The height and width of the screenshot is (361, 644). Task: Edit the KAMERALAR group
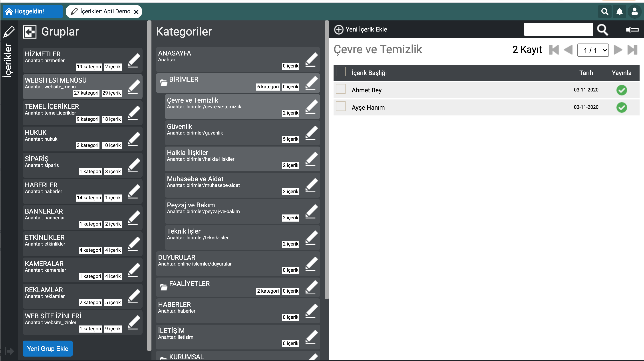click(x=134, y=270)
